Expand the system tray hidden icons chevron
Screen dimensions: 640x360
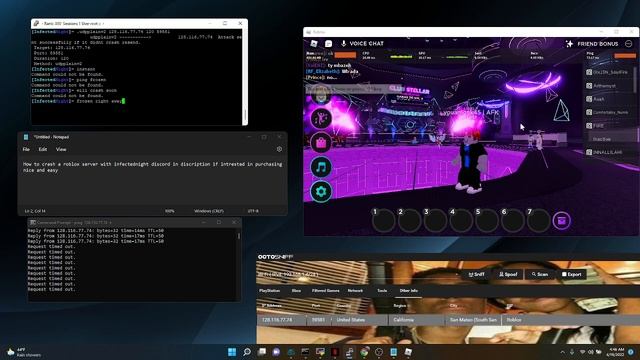coord(562,352)
